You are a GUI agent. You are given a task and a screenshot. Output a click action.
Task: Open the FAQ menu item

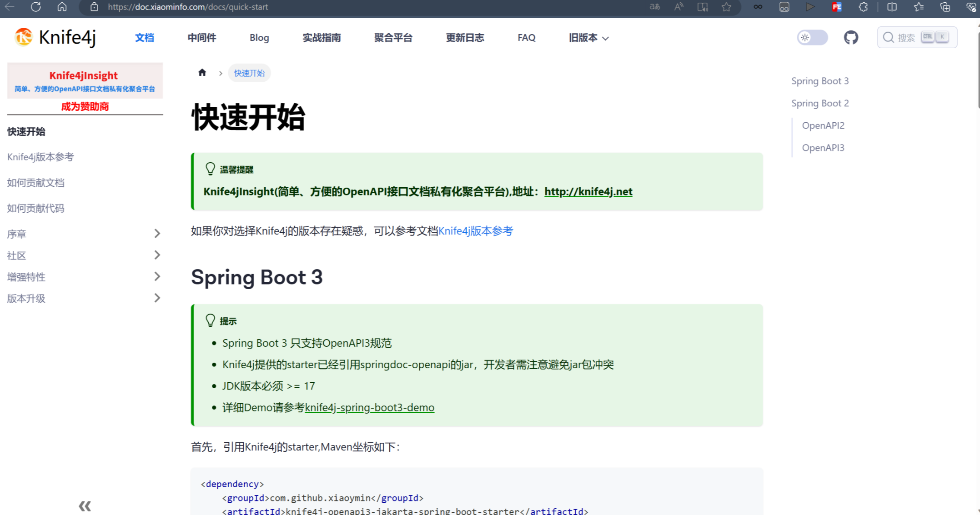[526, 38]
